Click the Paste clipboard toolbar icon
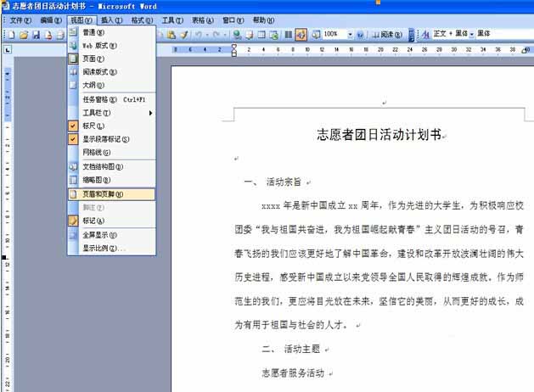The height and width of the screenshot is (392, 534). click(x=171, y=35)
